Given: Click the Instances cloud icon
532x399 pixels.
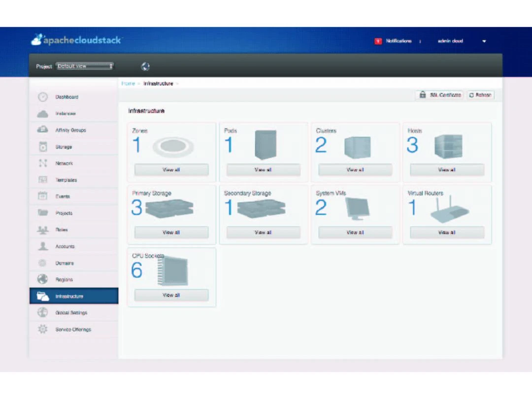Looking at the screenshot, I should click(x=43, y=114).
